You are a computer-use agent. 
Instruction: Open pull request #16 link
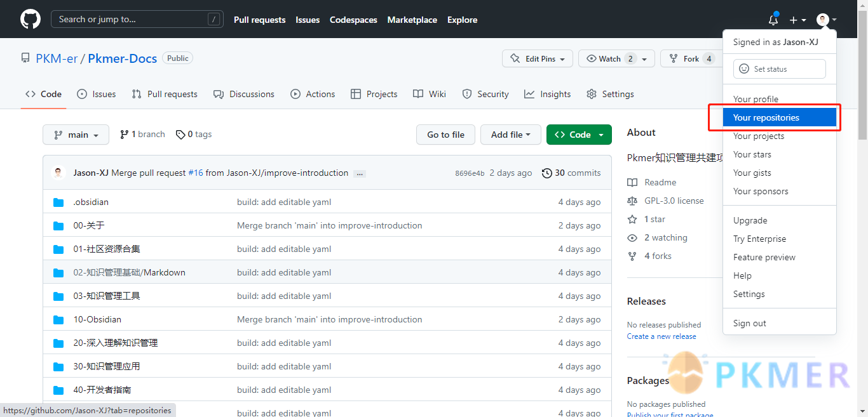196,173
